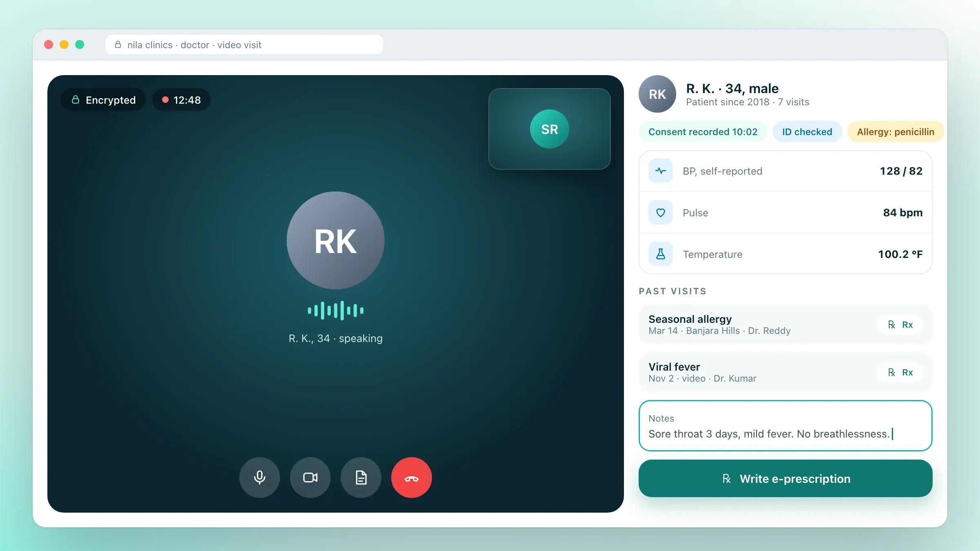Open the Seasonal allergy past visit
This screenshot has height=551, width=980.
click(785, 324)
